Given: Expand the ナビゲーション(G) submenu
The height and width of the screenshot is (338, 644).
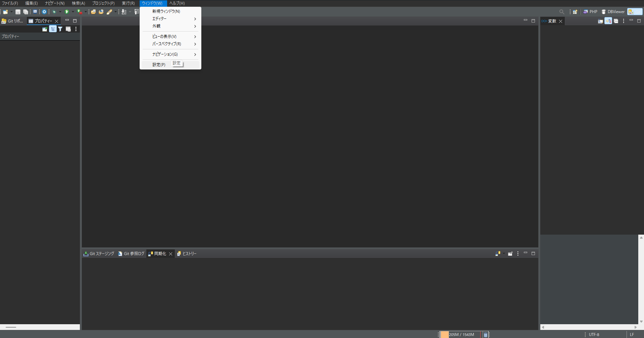Looking at the screenshot, I should coord(170,54).
